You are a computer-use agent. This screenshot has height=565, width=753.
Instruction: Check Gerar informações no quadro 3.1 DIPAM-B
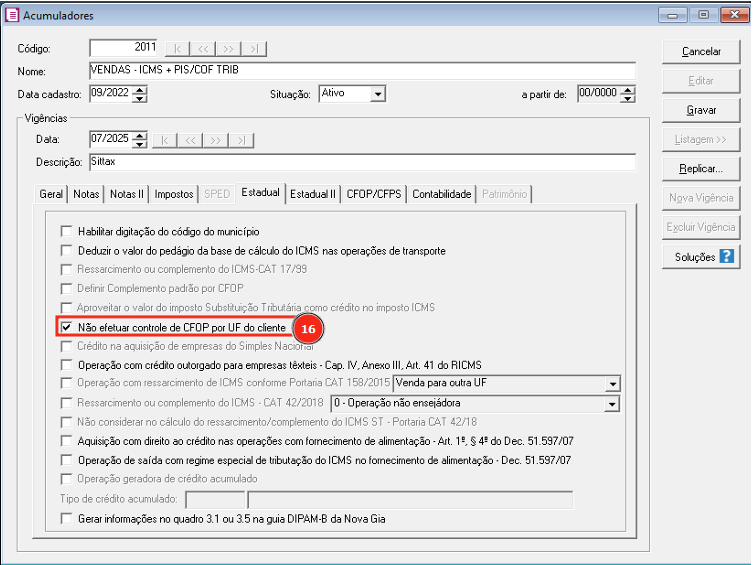tap(67, 519)
